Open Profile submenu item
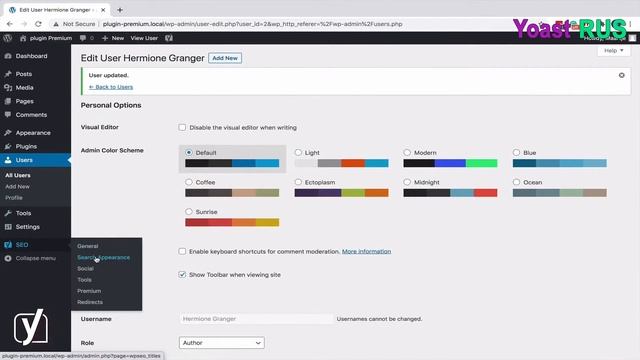640x360 pixels. tap(14, 198)
